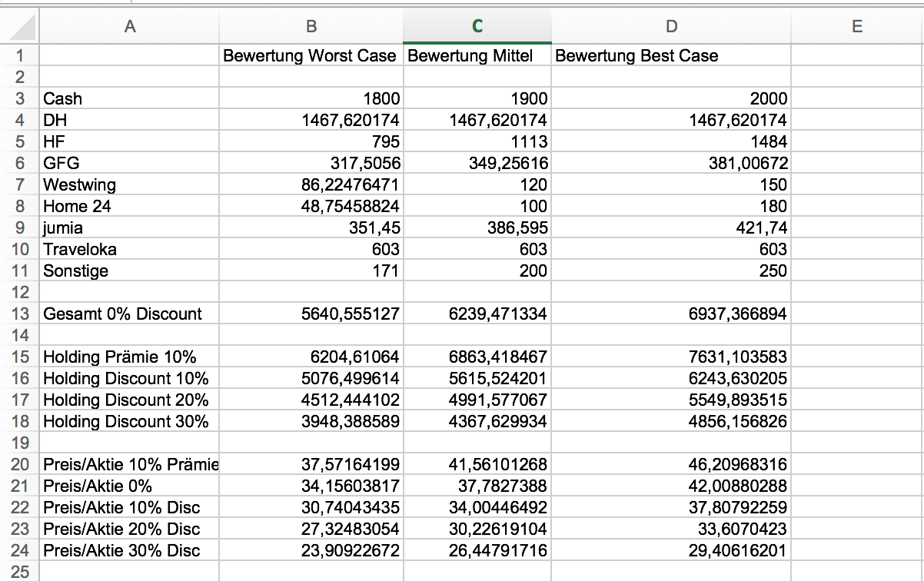Select Sonstige best case value 250
The image size is (924, 581).
click(x=671, y=271)
